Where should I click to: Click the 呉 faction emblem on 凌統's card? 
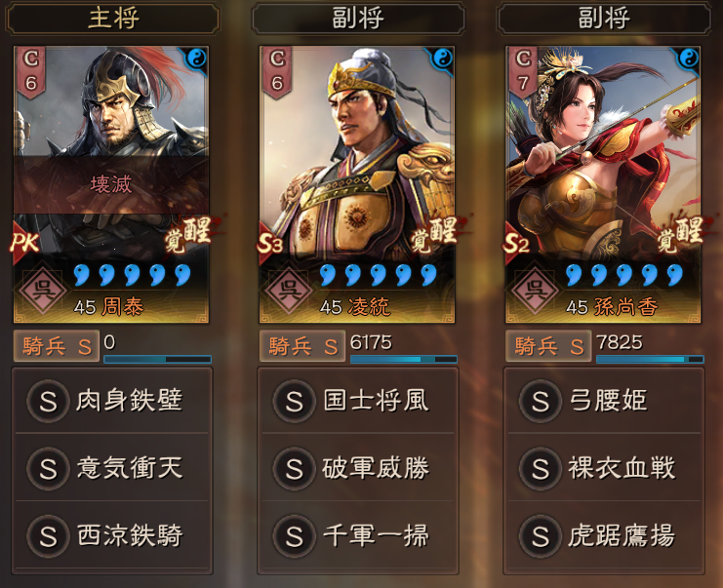pyautogui.click(x=289, y=291)
